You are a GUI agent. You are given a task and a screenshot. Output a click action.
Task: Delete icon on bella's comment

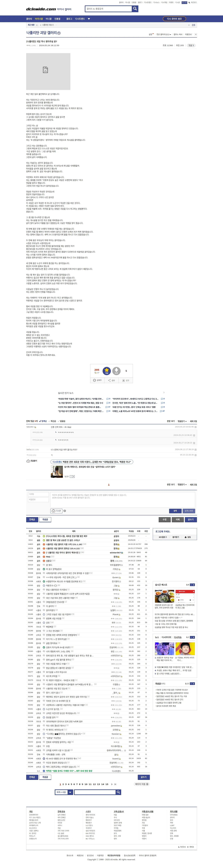coord(195,449)
